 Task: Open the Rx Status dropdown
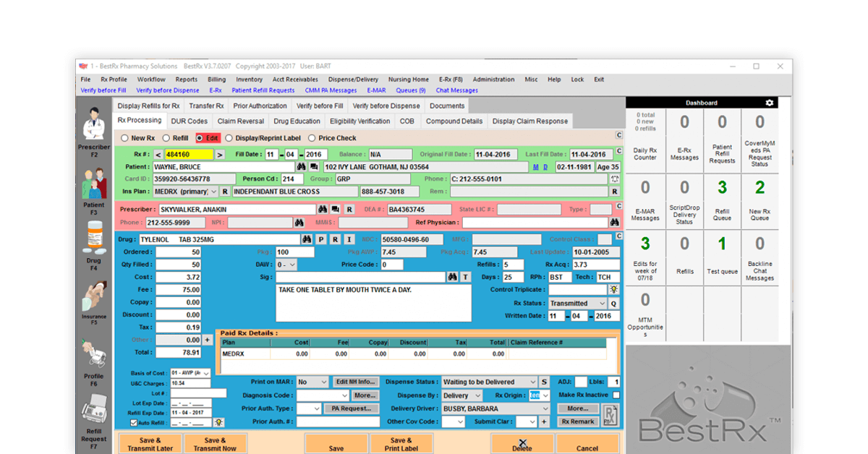click(602, 304)
